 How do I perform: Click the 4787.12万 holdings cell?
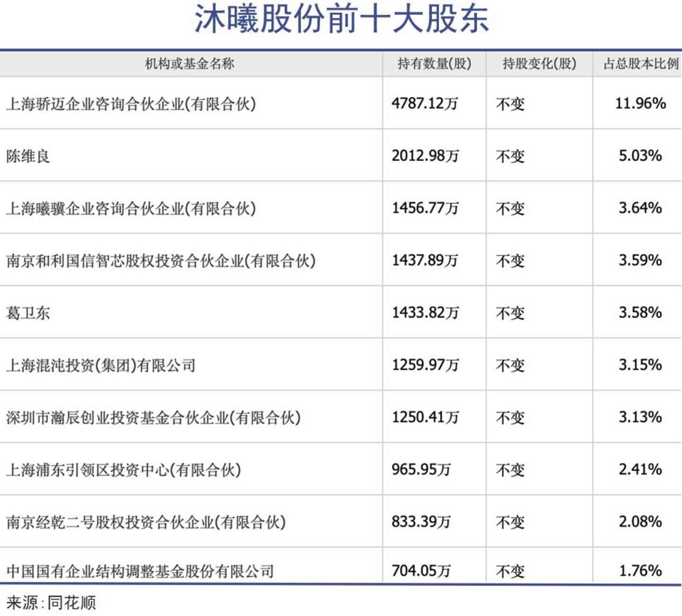coord(425,103)
